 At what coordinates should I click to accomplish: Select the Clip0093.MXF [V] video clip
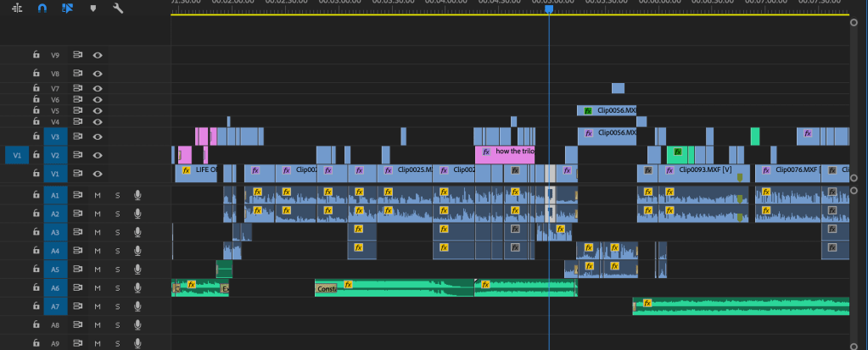(x=704, y=170)
